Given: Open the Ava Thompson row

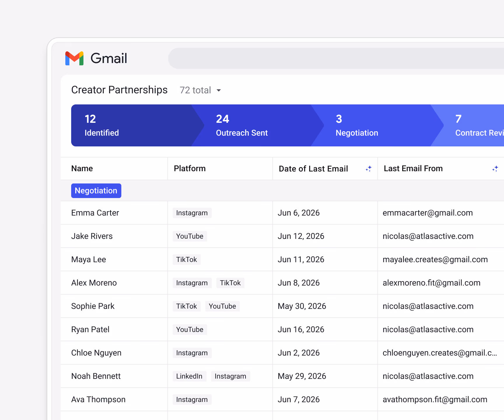Looking at the screenshot, I should pyautogui.click(x=282, y=400).
